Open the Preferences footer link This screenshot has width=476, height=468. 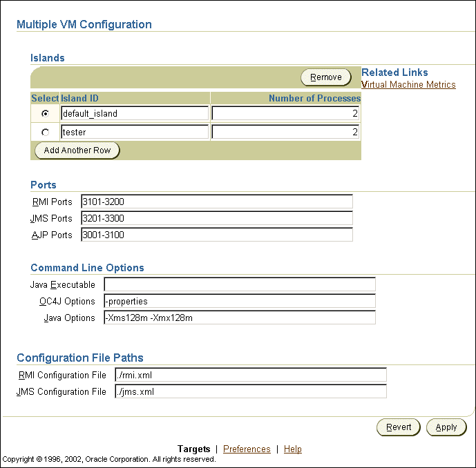click(x=247, y=449)
